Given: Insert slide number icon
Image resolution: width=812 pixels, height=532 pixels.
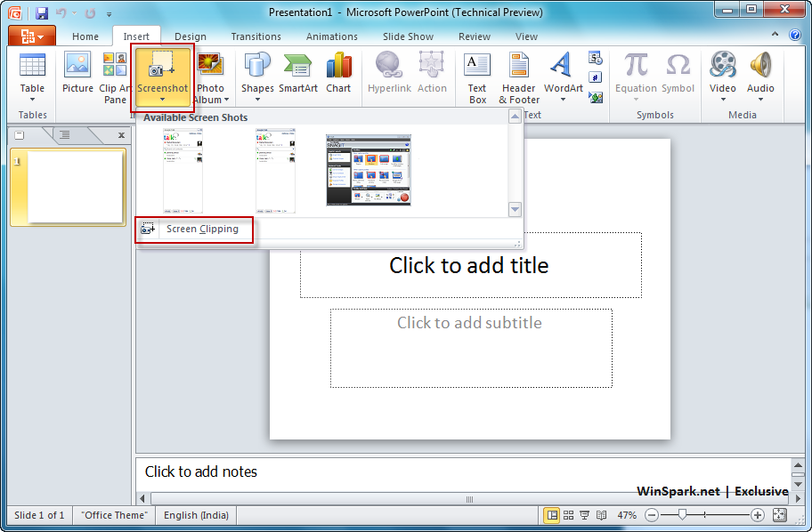Looking at the screenshot, I should click(596, 77).
